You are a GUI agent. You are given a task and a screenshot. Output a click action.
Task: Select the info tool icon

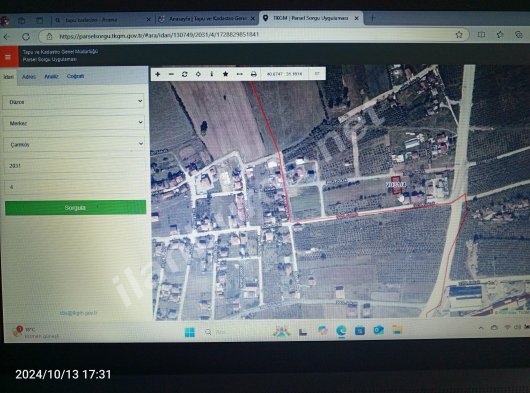tap(212, 74)
